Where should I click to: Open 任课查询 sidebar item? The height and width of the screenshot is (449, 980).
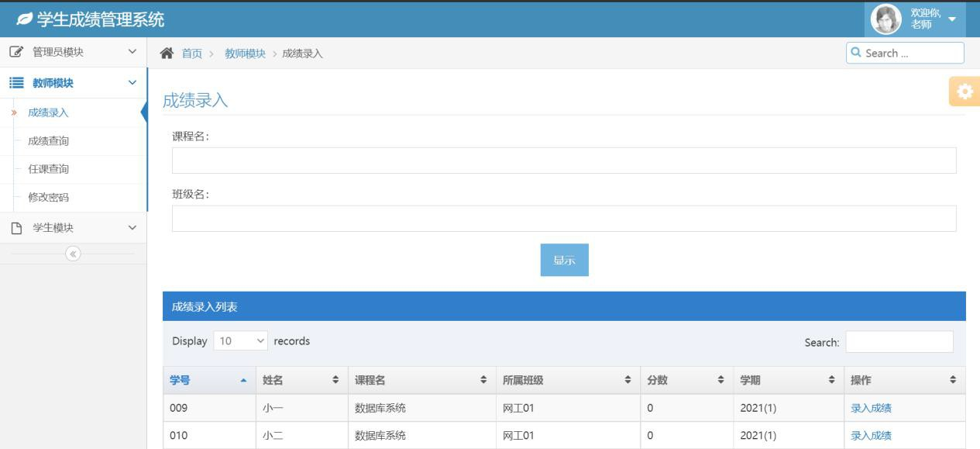48,169
